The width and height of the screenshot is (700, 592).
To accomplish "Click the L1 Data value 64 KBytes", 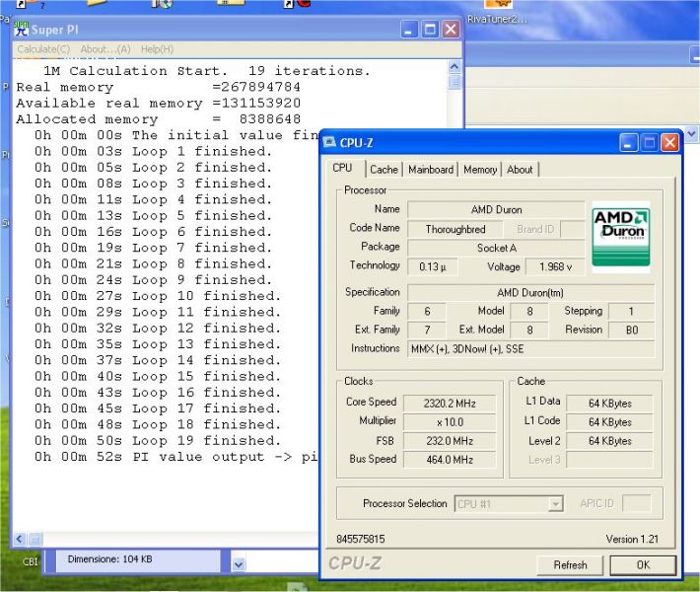I will pyautogui.click(x=610, y=404).
